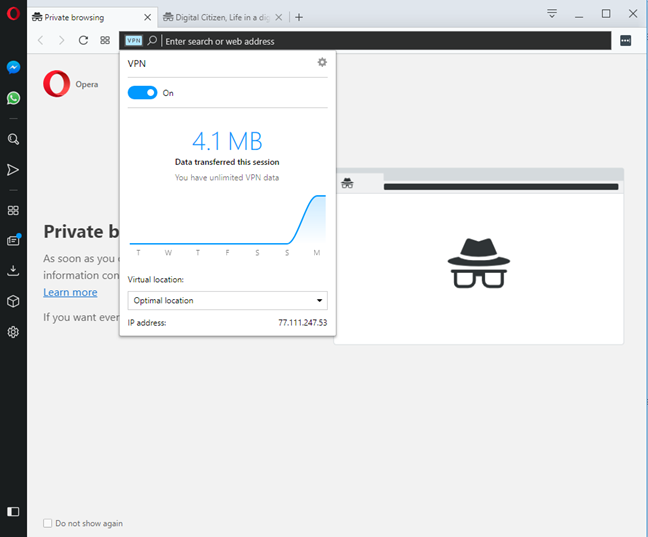
Task: Check the Do not show again box
Action: [48, 523]
